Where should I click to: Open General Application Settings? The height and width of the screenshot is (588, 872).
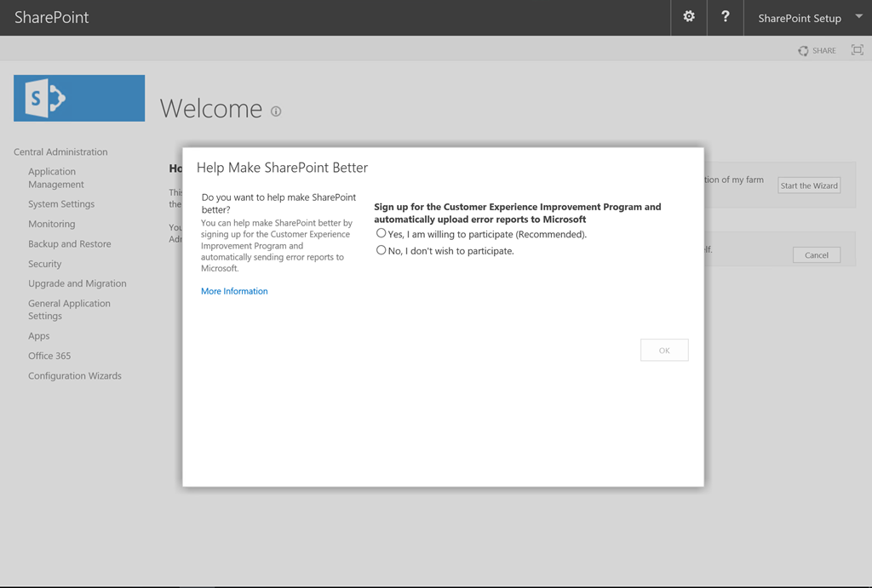(69, 310)
